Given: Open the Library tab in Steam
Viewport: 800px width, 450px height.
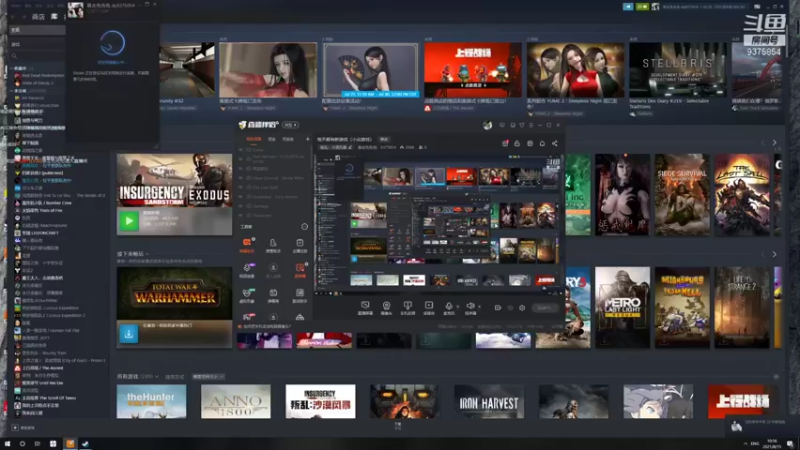Looking at the screenshot, I should [x=54, y=17].
